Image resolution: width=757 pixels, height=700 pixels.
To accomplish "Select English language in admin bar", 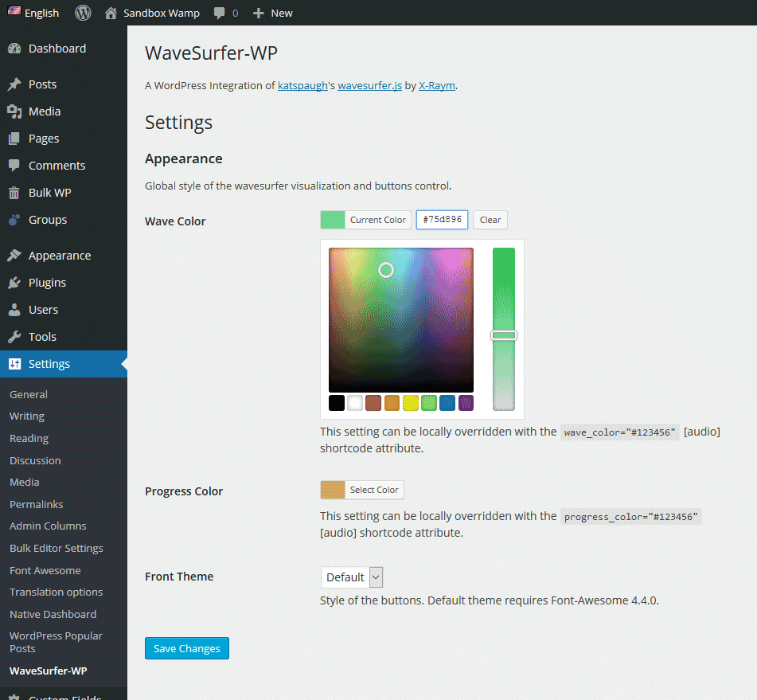I will (x=41, y=13).
